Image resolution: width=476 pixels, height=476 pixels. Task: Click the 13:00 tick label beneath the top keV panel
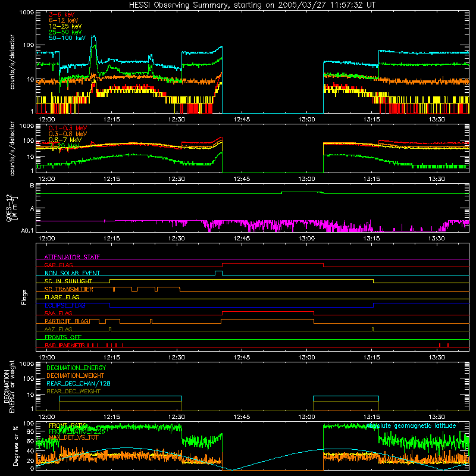(x=306, y=120)
